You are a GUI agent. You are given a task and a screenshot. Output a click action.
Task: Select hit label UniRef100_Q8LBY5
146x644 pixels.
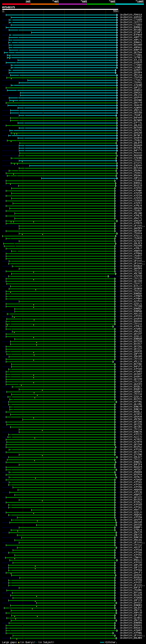click(131, 143)
